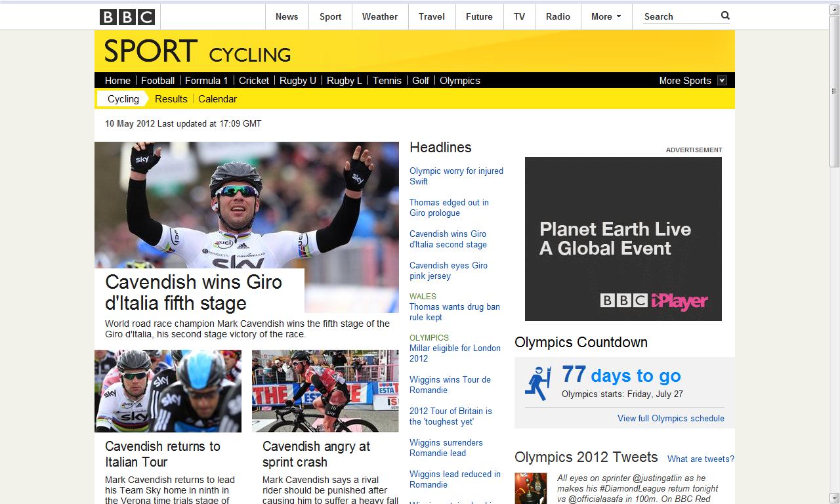Open View full Olympics schedule link

(671, 418)
